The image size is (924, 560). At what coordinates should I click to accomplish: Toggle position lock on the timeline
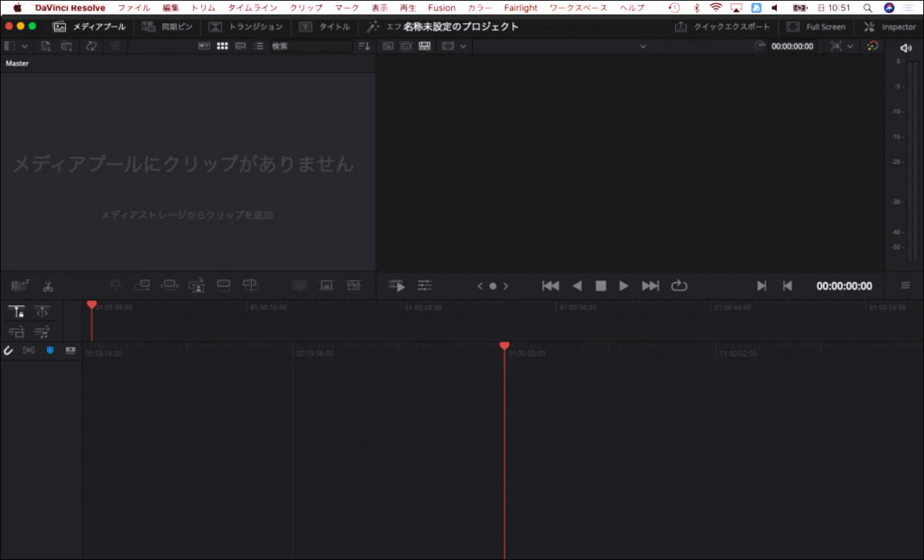(15, 311)
